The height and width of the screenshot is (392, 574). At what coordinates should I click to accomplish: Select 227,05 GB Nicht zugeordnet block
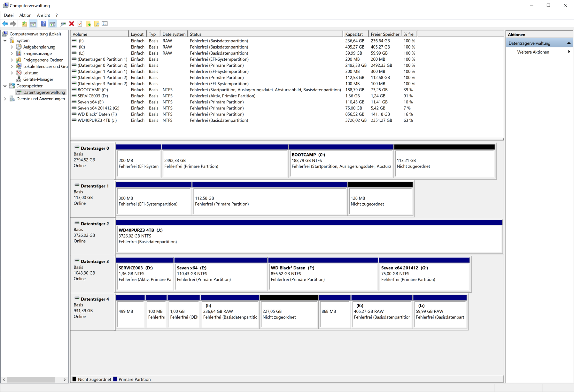tap(289, 312)
